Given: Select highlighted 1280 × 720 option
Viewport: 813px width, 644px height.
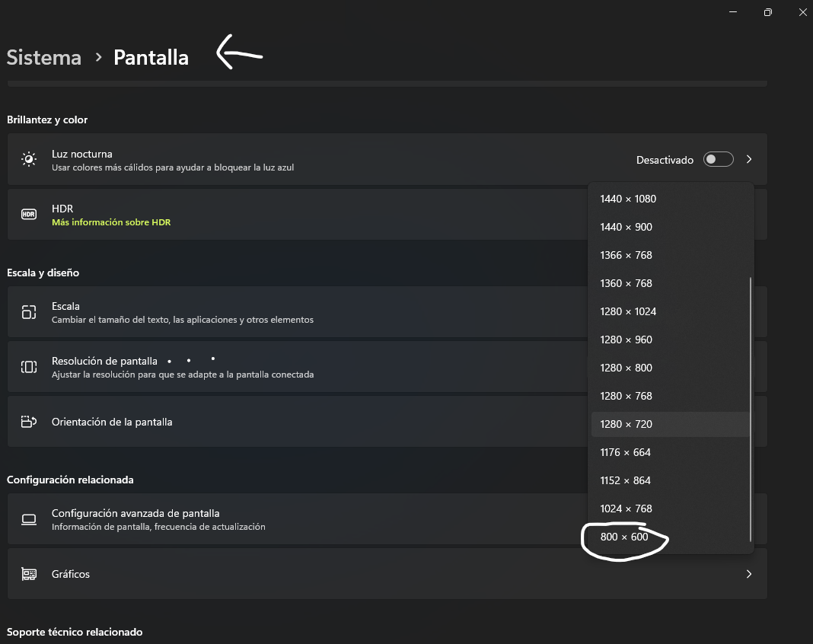Looking at the screenshot, I should [669, 424].
